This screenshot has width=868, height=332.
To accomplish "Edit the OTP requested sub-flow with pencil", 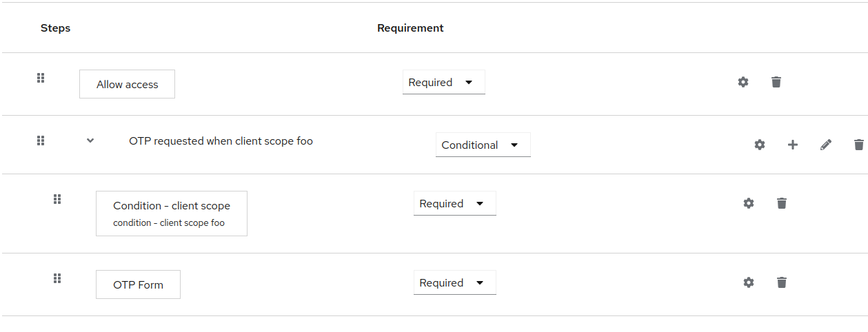I will pyautogui.click(x=825, y=145).
